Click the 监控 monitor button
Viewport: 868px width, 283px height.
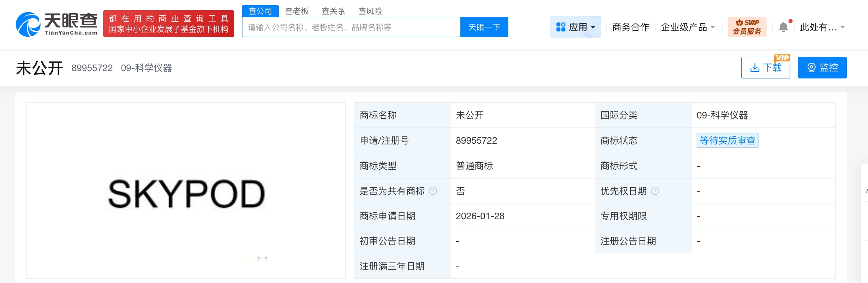[822, 68]
